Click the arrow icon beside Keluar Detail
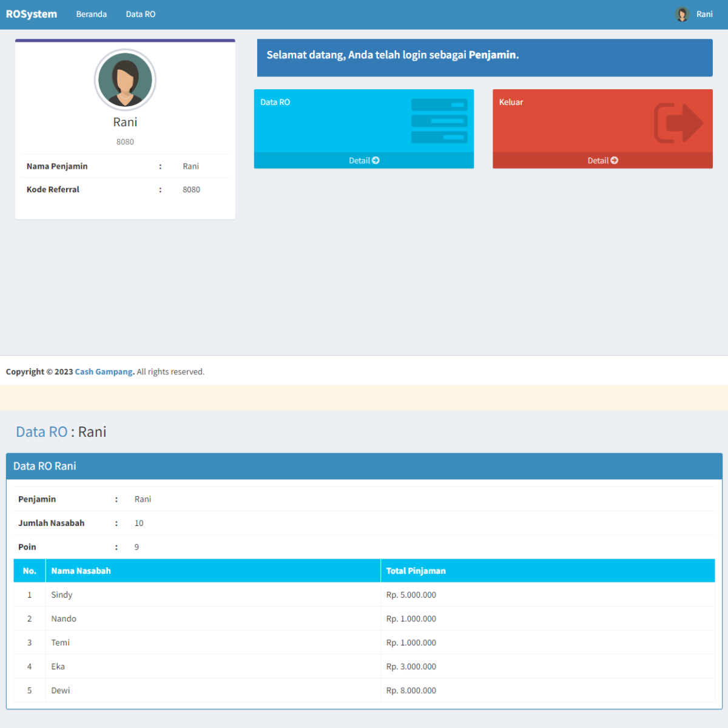This screenshot has width=728, height=728. (x=615, y=160)
